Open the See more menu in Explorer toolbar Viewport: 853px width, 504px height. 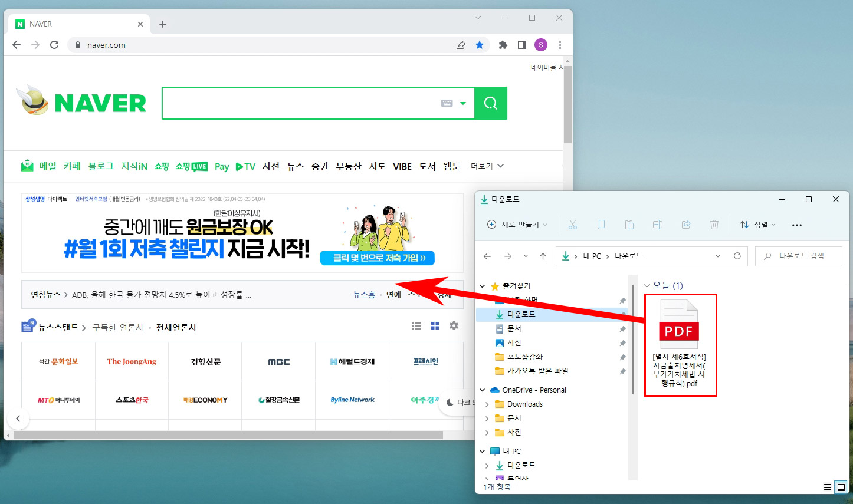point(797,225)
